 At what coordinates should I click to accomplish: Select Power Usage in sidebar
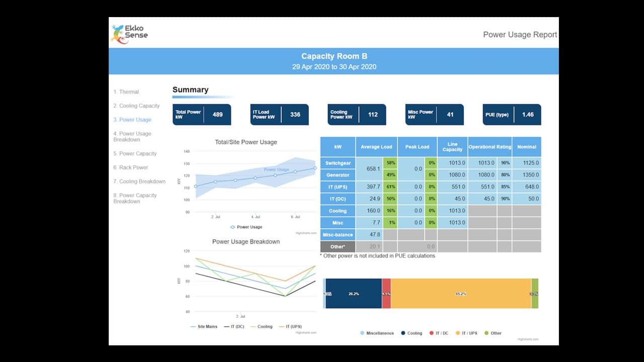click(x=132, y=120)
